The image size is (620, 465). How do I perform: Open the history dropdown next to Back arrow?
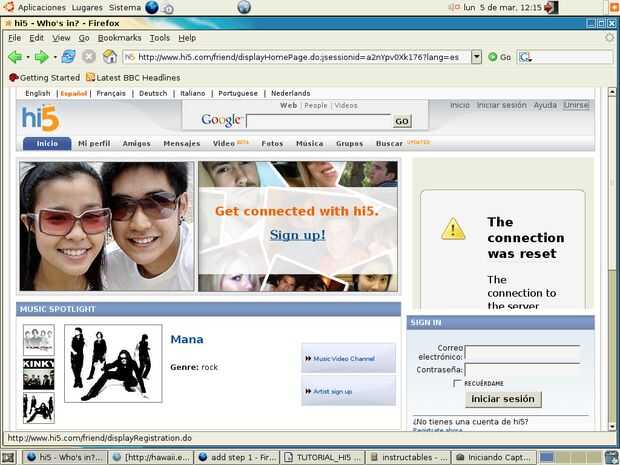[28, 57]
